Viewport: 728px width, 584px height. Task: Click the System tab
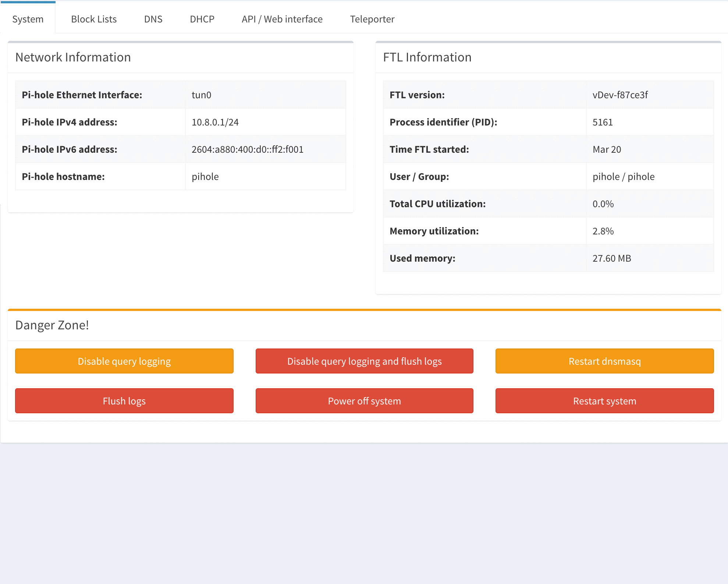pyautogui.click(x=29, y=19)
